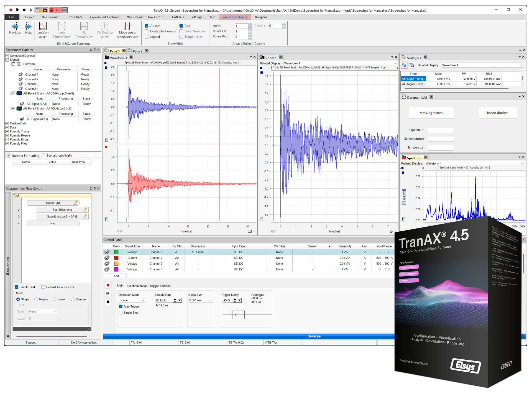Select the Previous block navigation arrow
This screenshot has width=532, height=399.
tap(14, 28)
